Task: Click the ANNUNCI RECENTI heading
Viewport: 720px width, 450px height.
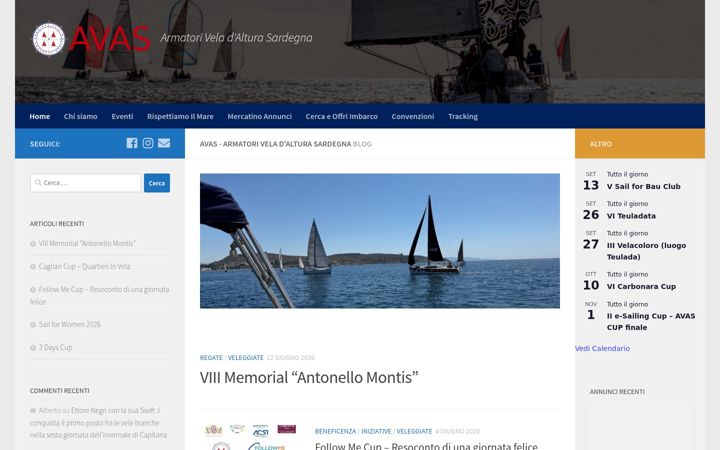Action: click(617, 392)
